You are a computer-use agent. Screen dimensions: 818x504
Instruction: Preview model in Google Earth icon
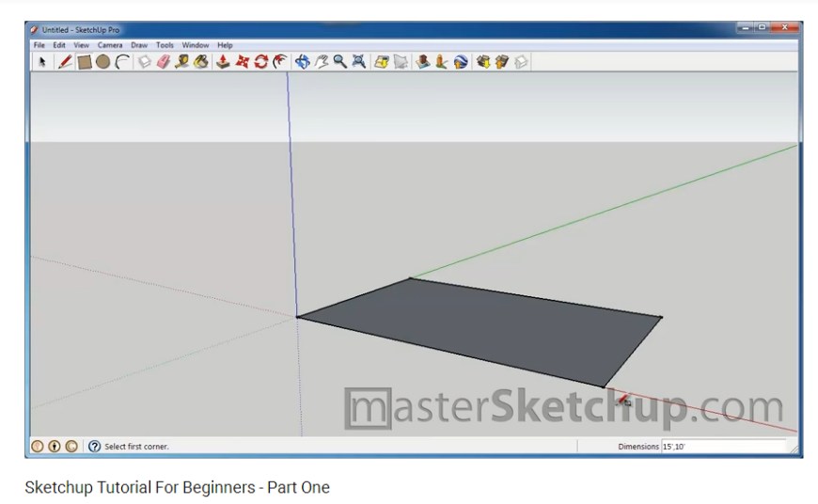click(x=461, y=62)
